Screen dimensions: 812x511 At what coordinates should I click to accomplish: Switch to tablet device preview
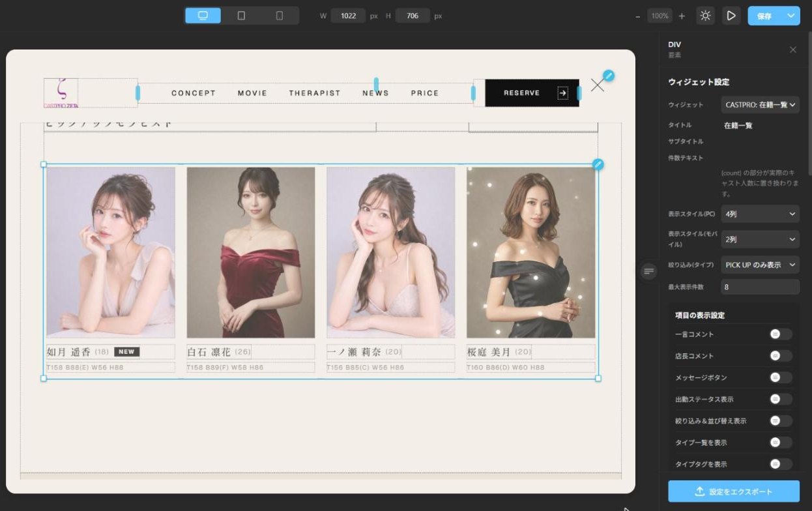[241, 16]
